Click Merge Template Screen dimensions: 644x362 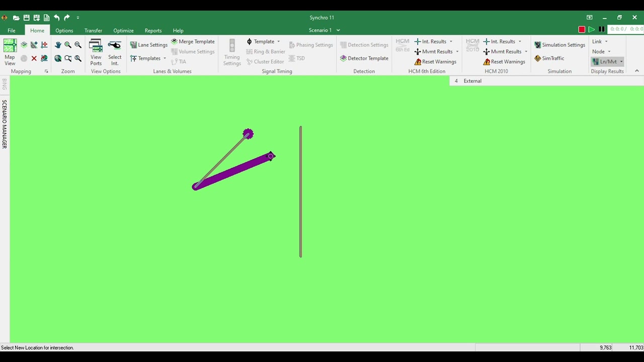[193, 42]
